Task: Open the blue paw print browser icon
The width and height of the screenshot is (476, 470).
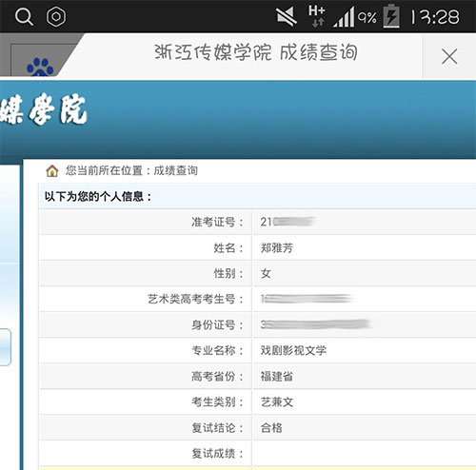Action: coord(40,67)
